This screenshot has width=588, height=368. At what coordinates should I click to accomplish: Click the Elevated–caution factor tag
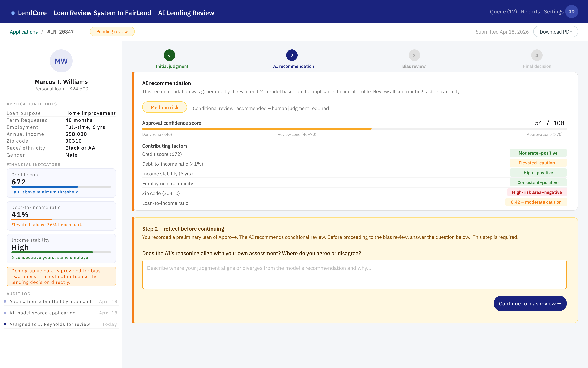click(x=538, y=163)
